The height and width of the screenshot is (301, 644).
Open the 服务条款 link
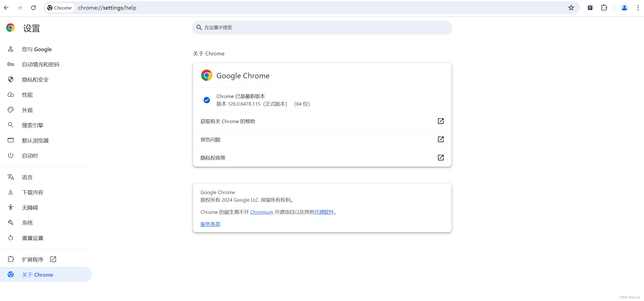point(210,224)
